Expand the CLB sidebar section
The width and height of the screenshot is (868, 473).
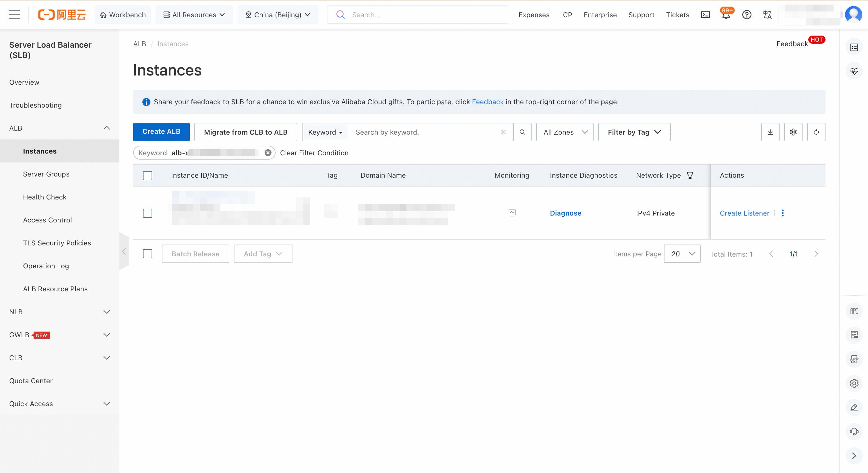(x=107, y=358)
